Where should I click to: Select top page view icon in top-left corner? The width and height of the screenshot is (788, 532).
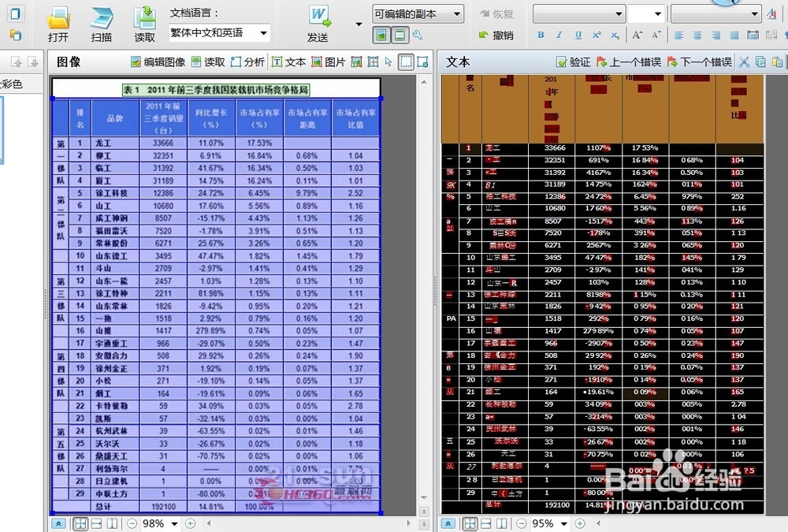click(15, 13)
